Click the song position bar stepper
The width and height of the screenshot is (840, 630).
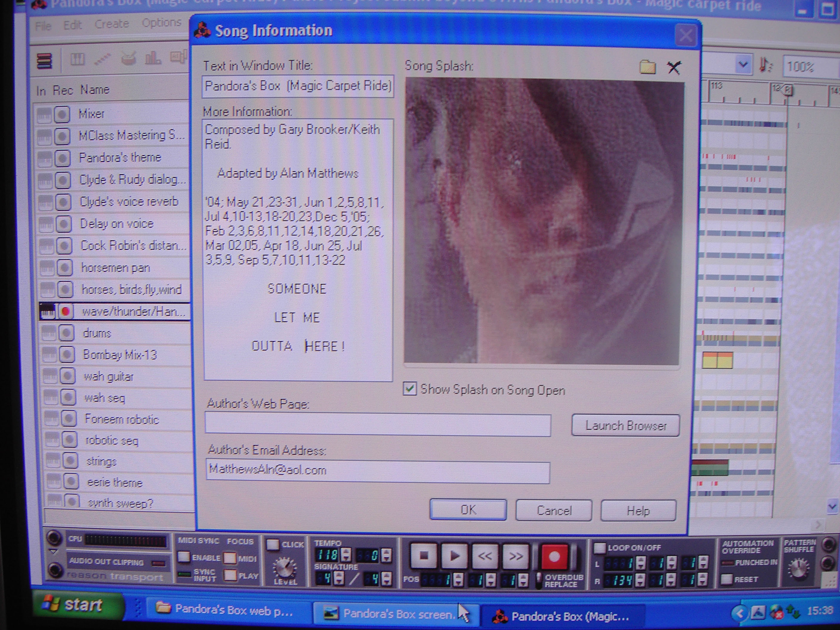(x=458, y=580)
